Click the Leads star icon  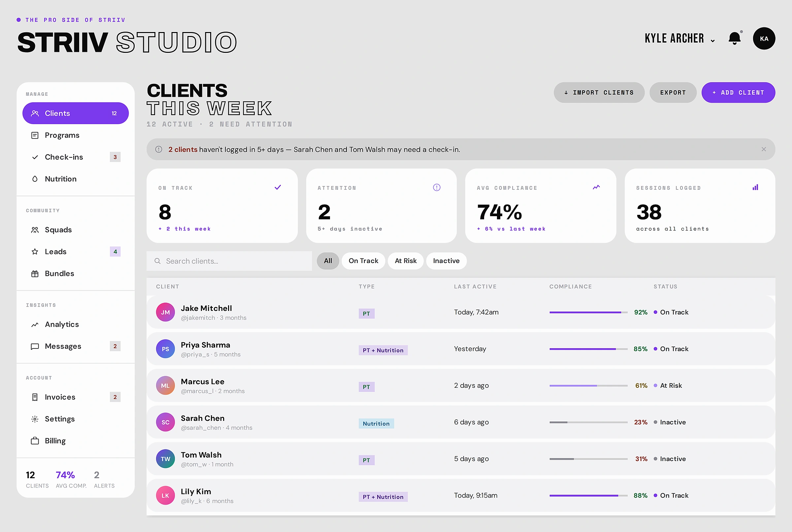35,252
